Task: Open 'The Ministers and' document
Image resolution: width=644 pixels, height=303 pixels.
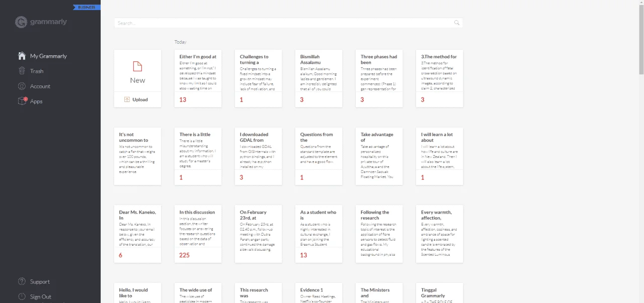Action: click(x=379, y=293)
